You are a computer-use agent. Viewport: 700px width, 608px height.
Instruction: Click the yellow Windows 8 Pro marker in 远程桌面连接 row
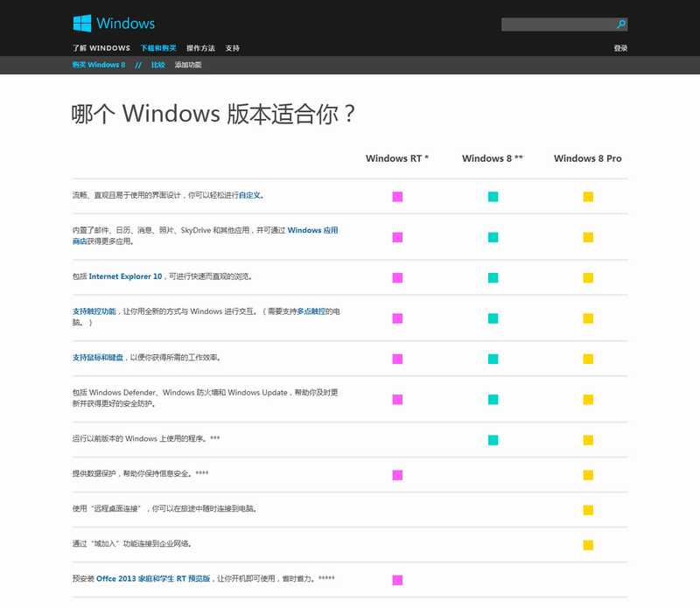point(588,510)
